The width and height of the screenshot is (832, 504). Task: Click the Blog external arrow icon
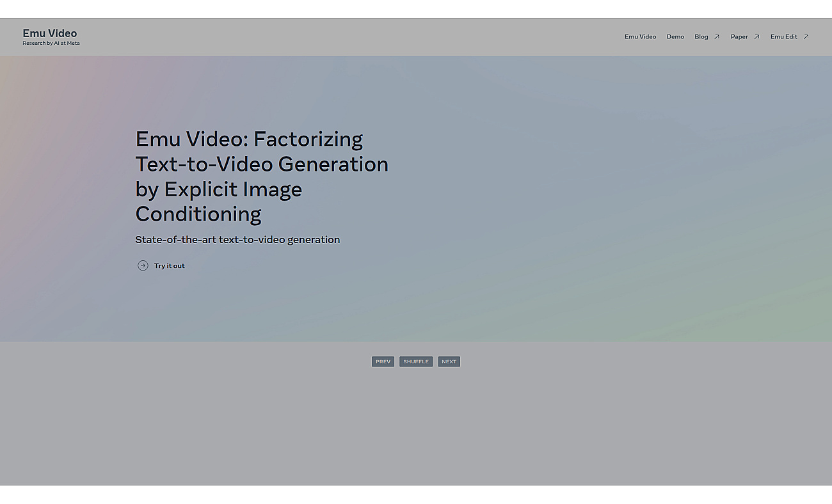coord(717,37)
